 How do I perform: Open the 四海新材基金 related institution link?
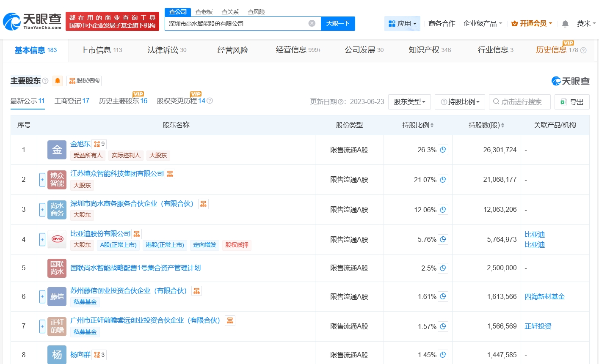tap(545, 297)
